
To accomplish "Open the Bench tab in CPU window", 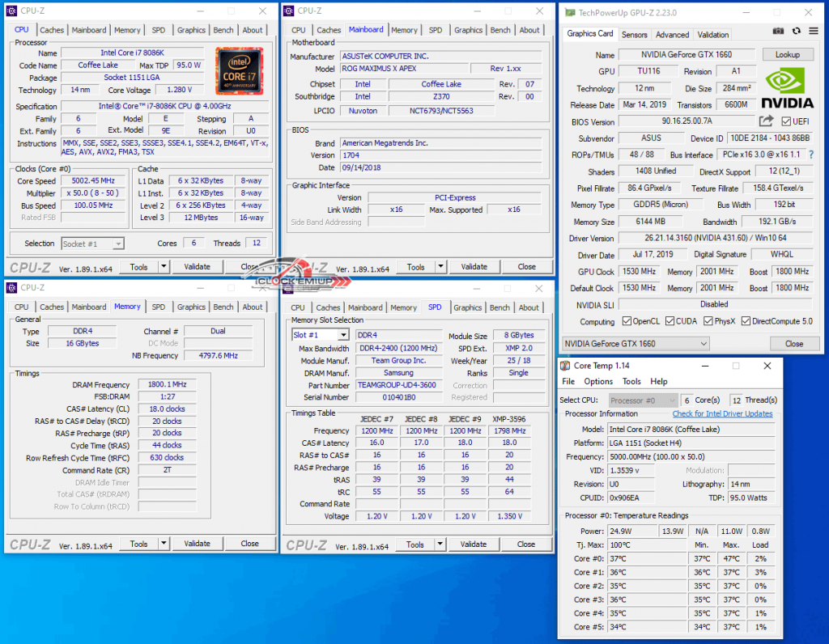I will (223, 30).
